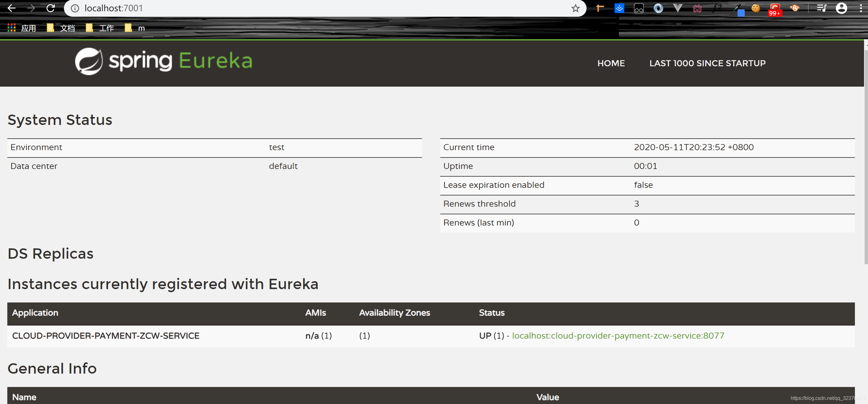Go to HOME in Eureka navigation

coord(611,63)
